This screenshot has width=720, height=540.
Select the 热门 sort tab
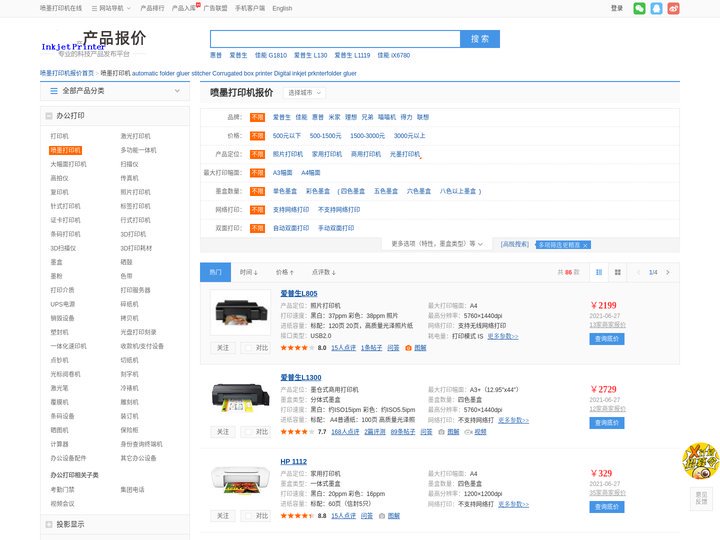215,272
